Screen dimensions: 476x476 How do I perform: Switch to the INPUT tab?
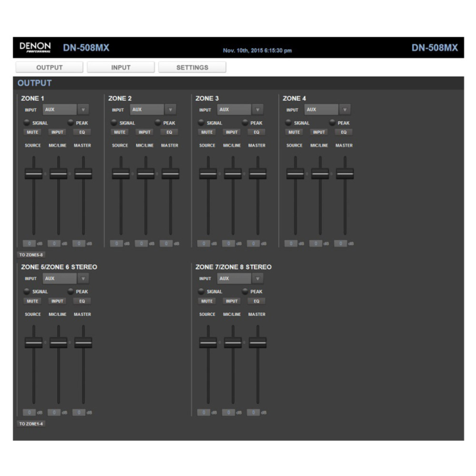[120, 67]
